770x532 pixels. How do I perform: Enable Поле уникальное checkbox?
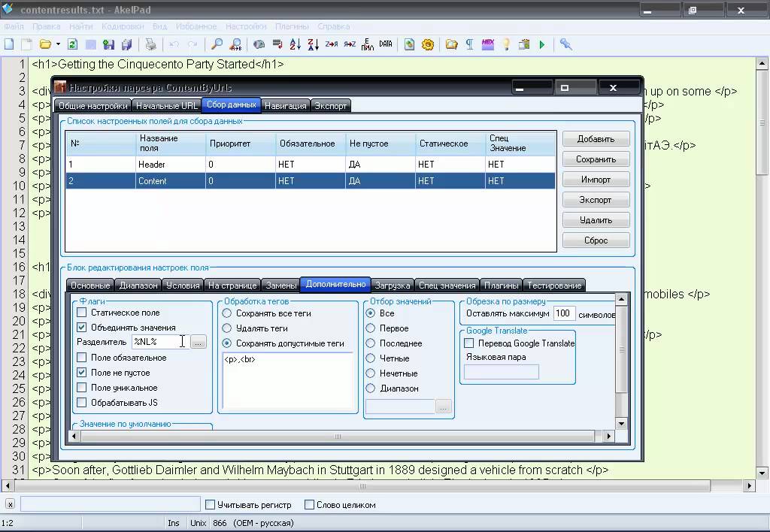point(81,388)
